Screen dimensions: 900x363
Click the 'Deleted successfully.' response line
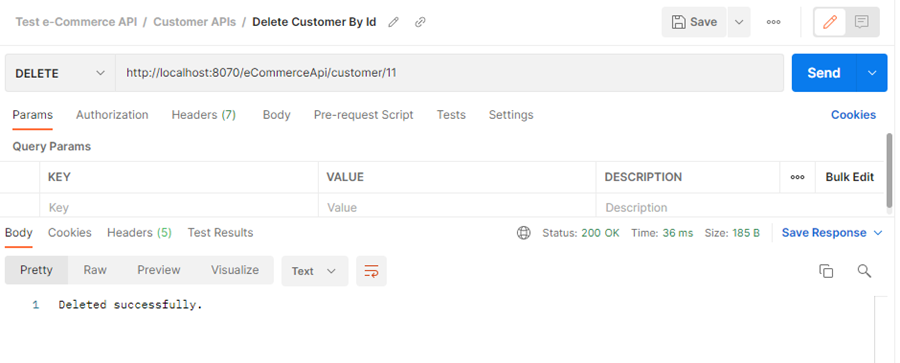(130, 305)
